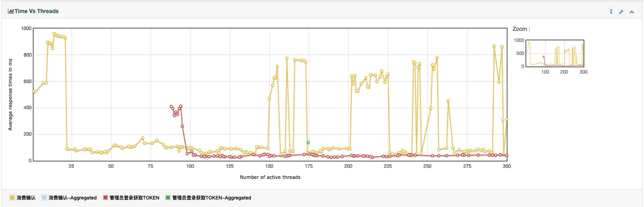The width and height of the screenshot is (644, 207).
Task: Toggle the 管理员登录获取TOKEN series label
Action: tap(135, 198)
